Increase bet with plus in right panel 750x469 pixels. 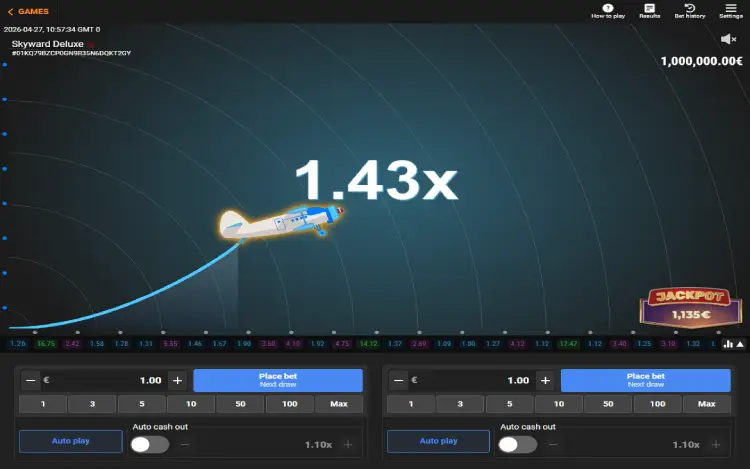(545, 381)
